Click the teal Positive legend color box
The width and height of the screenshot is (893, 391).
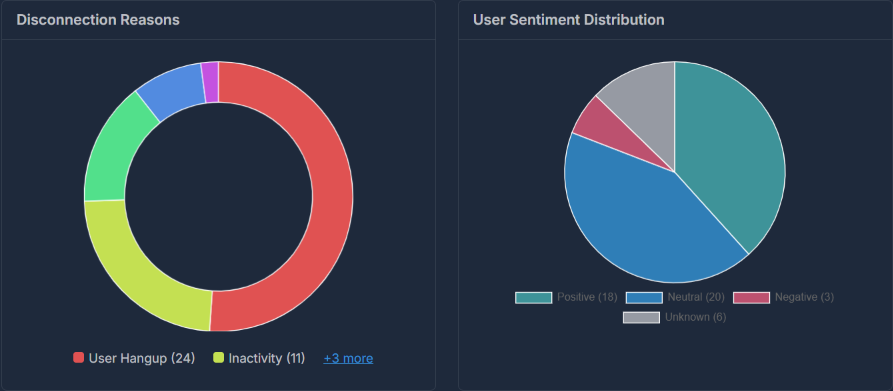[534, 298]
